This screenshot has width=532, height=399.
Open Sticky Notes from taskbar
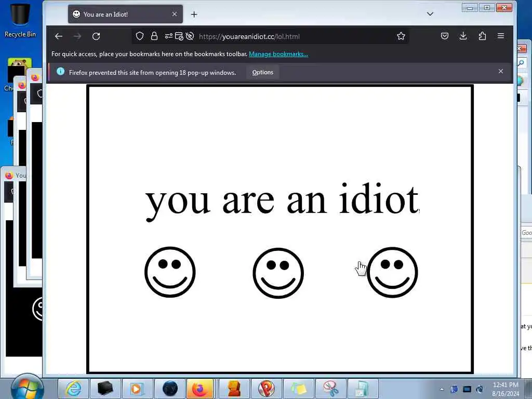tap(299, 389)
